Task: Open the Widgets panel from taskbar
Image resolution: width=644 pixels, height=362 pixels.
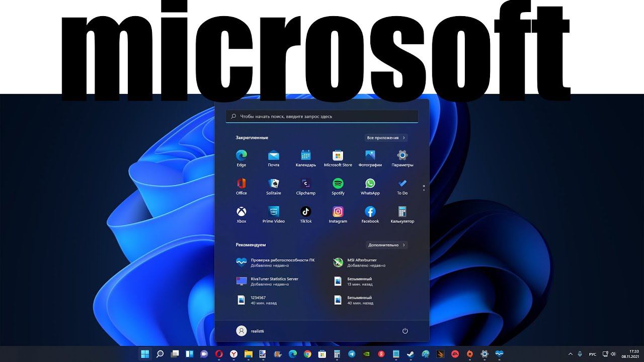Action: pyautogui.click(x=190, y=354)
